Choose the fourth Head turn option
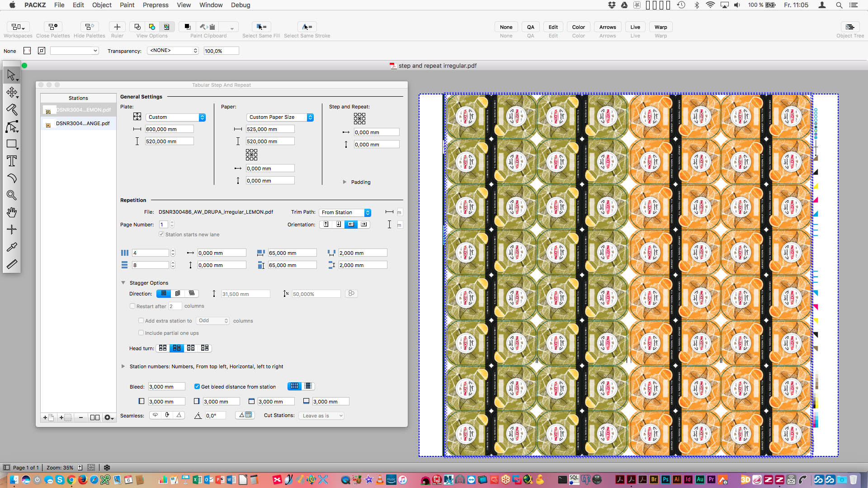This screenshot has width=868, height=488. pos(205,348)
